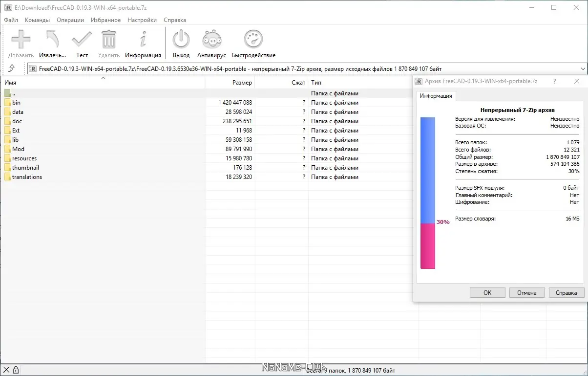
Task: Click the Извлечь (Extract) toolbar icon
Action: (x=52, y=39)
